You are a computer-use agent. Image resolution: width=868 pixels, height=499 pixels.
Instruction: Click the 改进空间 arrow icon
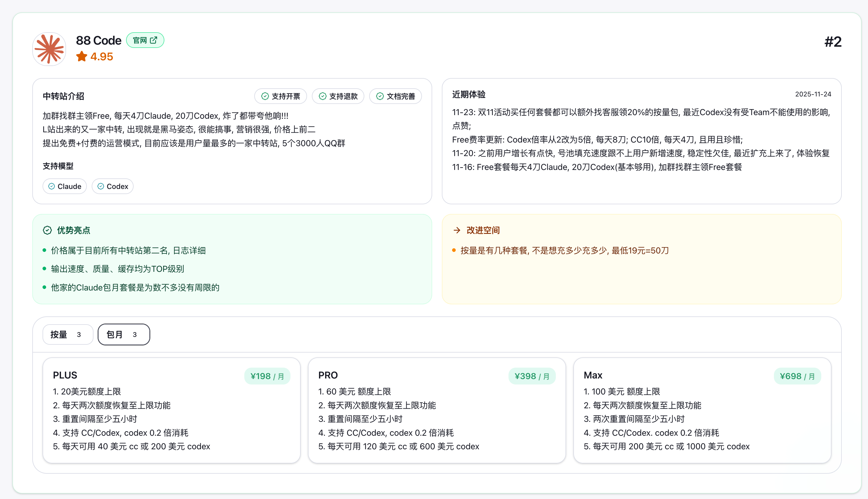pos(457,230)
